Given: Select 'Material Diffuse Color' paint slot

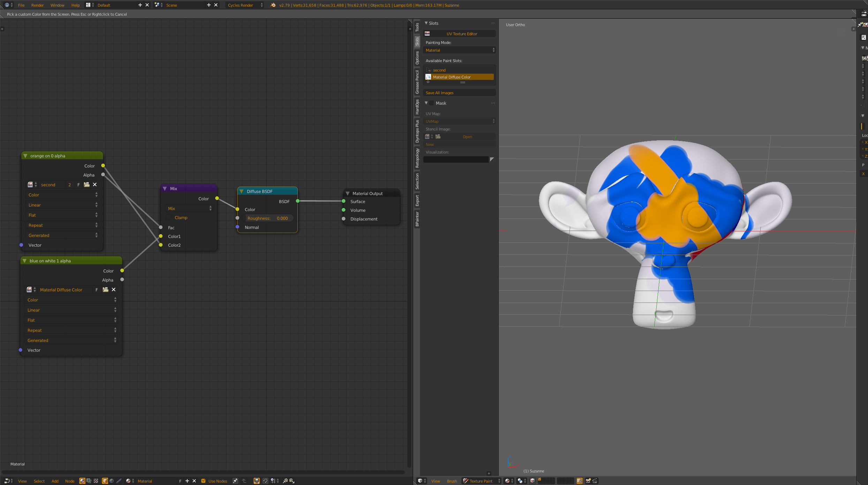Looking at the screenshot, I should pos(460,77).
